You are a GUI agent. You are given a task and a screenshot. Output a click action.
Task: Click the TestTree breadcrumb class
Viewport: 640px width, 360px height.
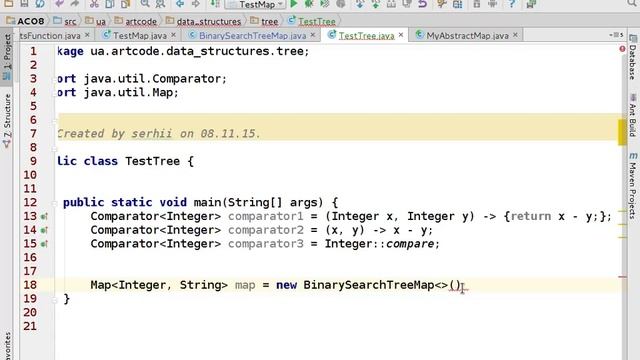pos(312,21)
